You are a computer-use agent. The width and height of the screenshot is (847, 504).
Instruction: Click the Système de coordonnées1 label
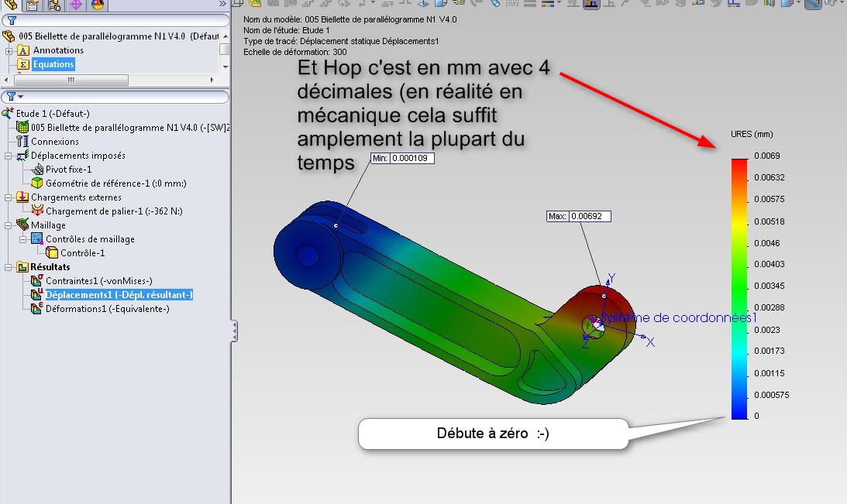pos(679,318)
